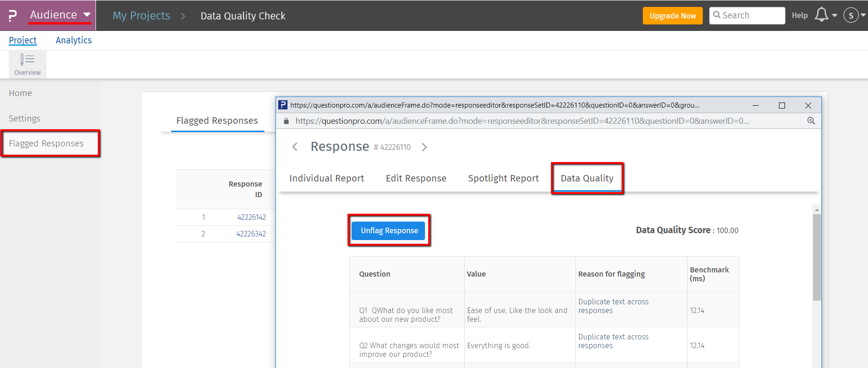868x368 pixels.
Task: Open the Data Quality tab
Action: pyautogui.click(x=587, y=178)
